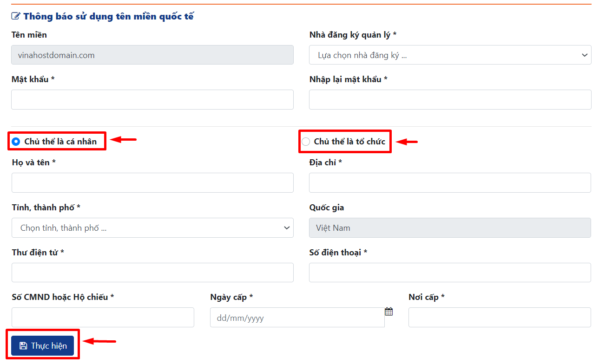The image size is (599, 364).
Task: Focus the Mật khẩu input field
Action: click(x=152, y=100)
